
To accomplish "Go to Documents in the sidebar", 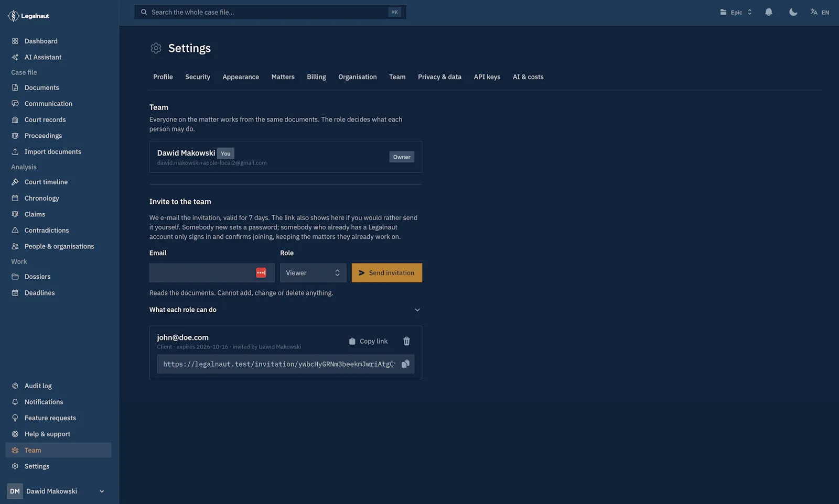I will coord(58,87).
